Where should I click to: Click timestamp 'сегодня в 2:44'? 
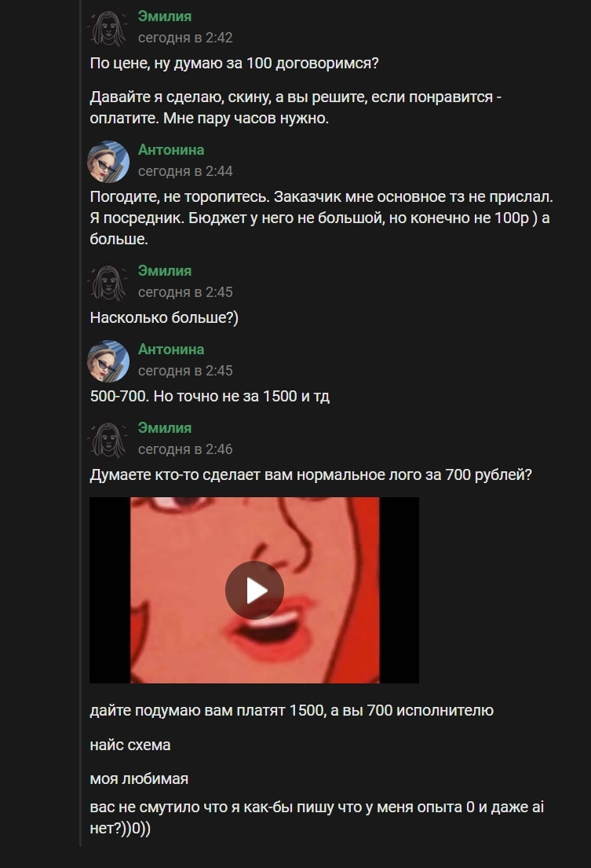coord(185,171)
